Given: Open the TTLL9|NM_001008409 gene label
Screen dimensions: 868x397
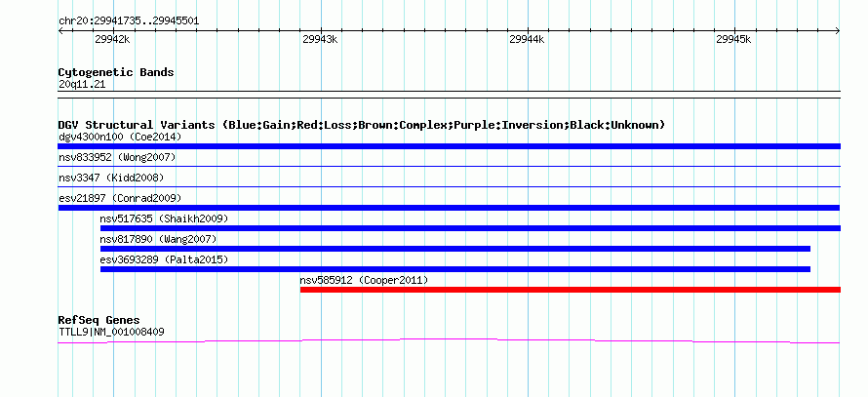Looking at the screenshot, I should (x=111, y=333).
